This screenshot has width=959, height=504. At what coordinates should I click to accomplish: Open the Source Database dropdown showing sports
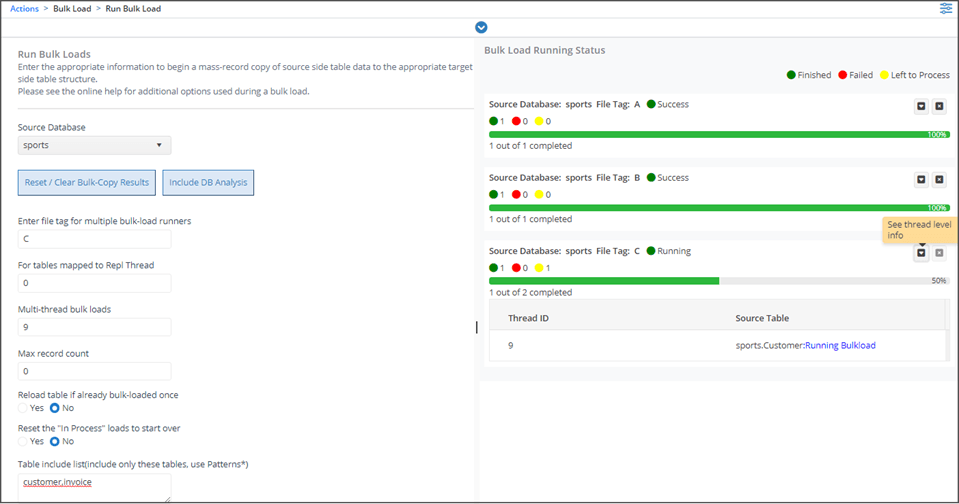(x=95, y=145)
